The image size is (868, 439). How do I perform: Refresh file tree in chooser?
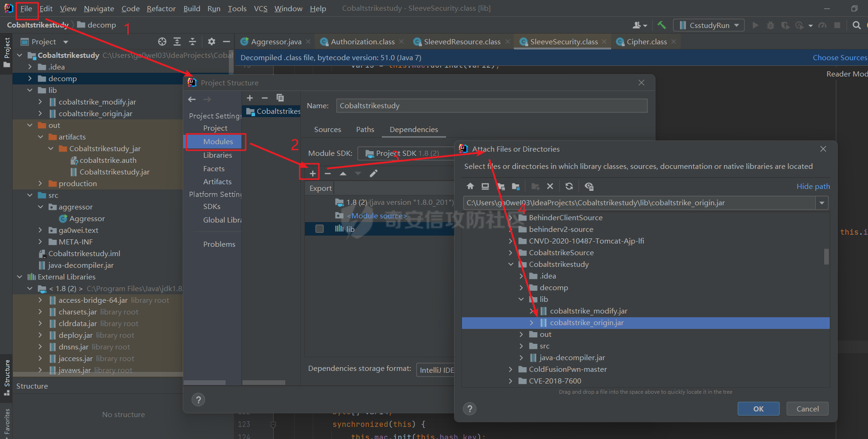569,186
